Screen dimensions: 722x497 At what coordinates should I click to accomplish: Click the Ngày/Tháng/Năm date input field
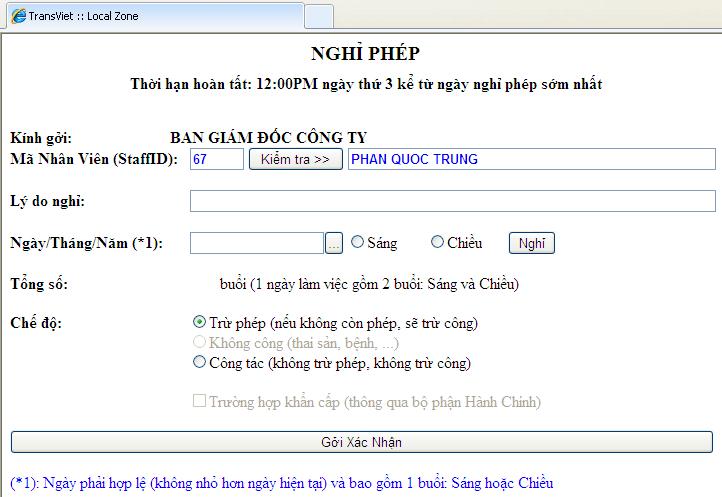[257, 243]
